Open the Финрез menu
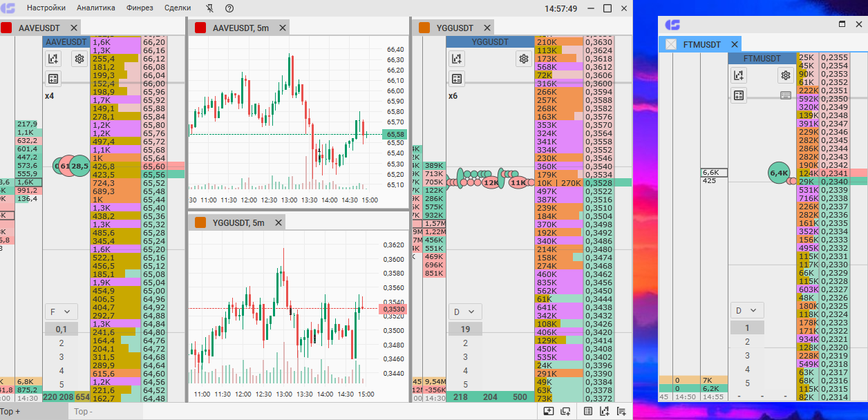868x420 pixels. 140,8
